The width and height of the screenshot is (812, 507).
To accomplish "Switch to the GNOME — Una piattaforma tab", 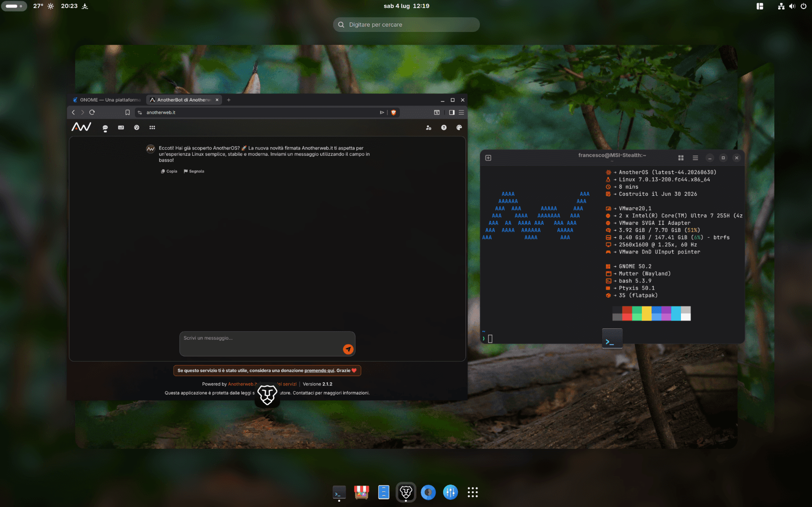I will point(107,100).
